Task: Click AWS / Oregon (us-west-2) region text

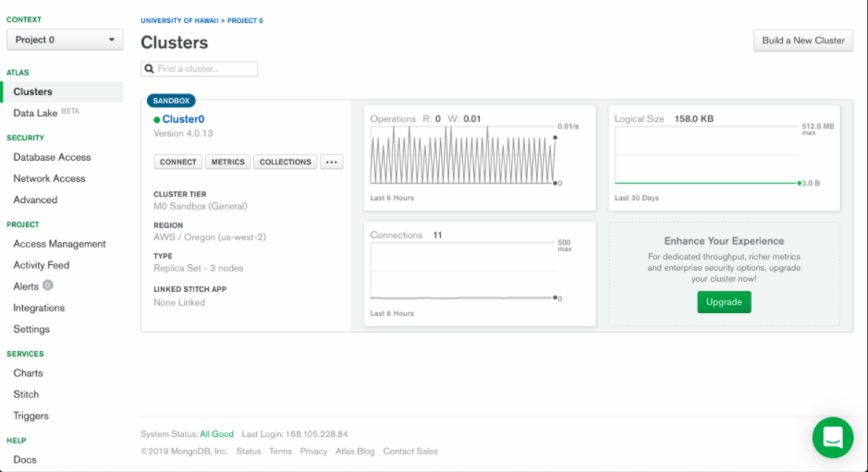Action: pyautogui.click(x=210, y=237)
